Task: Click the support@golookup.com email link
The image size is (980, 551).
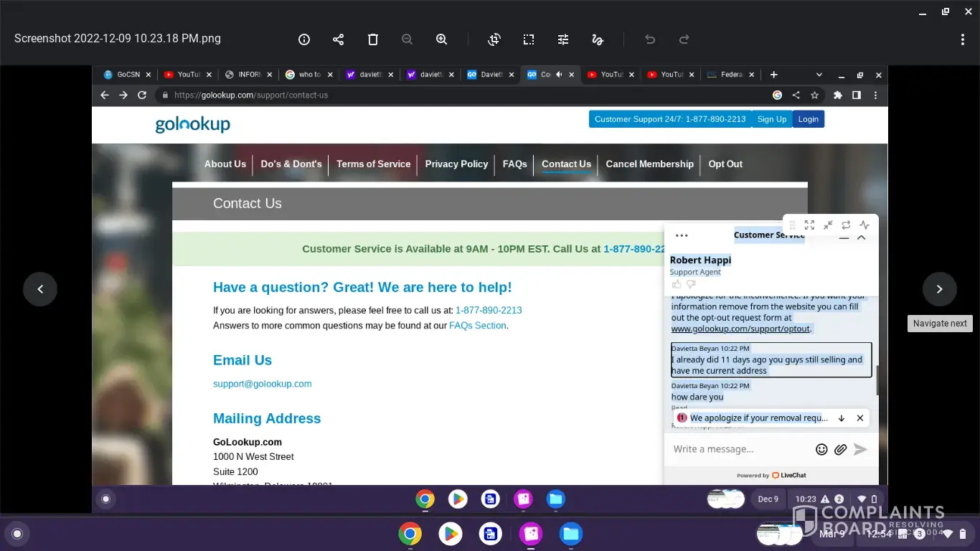Action: click(263, 384)
